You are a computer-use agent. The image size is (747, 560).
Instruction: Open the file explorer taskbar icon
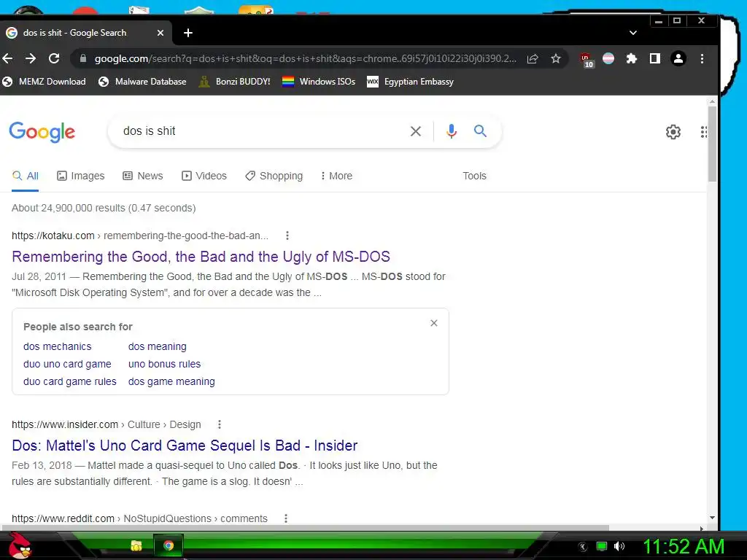136,545
